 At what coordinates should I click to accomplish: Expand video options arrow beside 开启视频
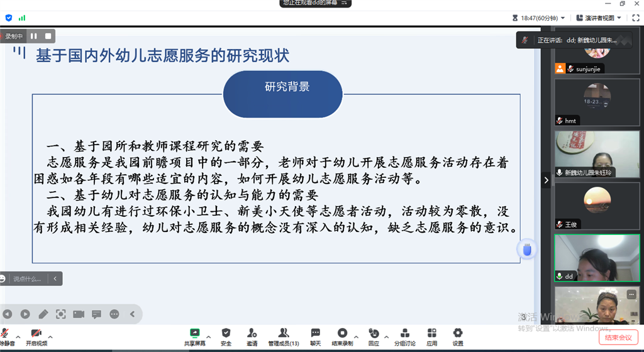[x=50, y=338]
